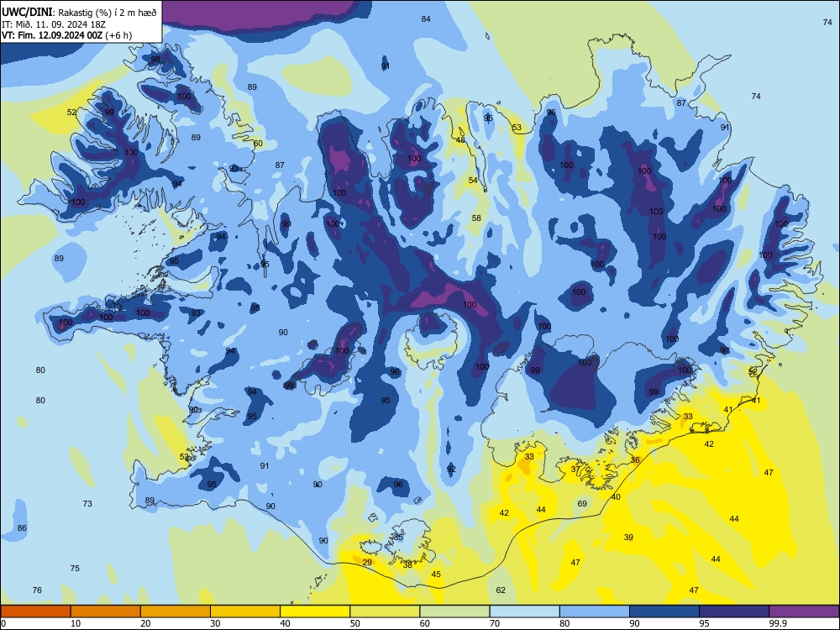Click the legend tick label '20'
The height and width of the screenshot is (630, 840).
[145, 623]
